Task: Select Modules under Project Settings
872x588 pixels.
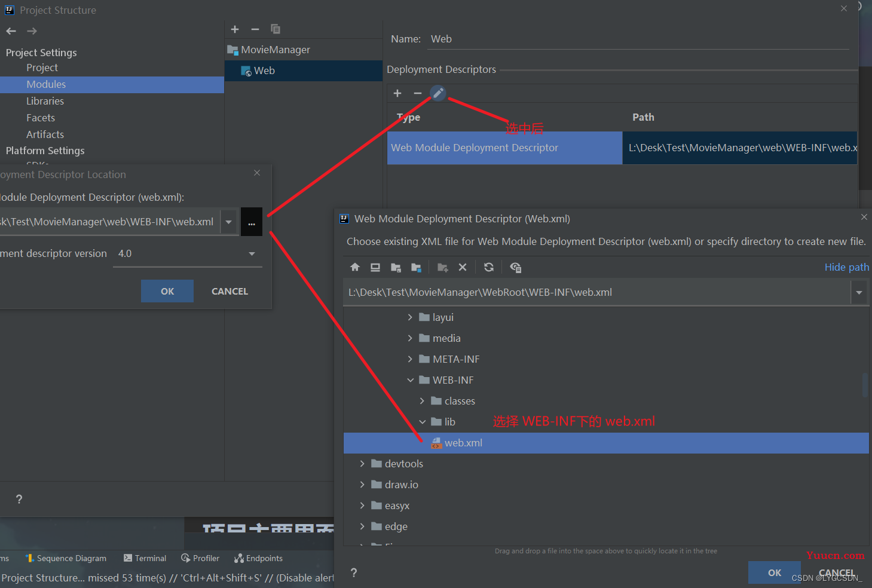Action: click(112, 84)
